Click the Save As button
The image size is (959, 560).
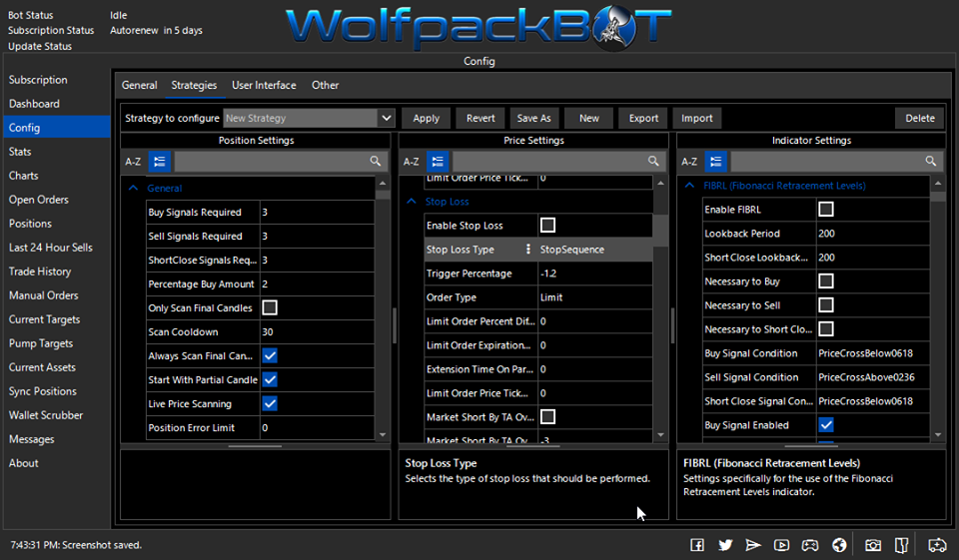point(533,118)
